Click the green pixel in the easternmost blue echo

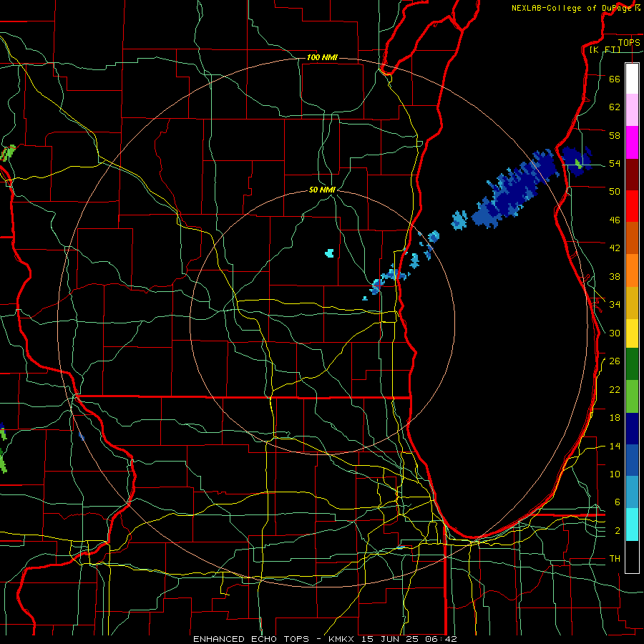(x=578, y=164)
